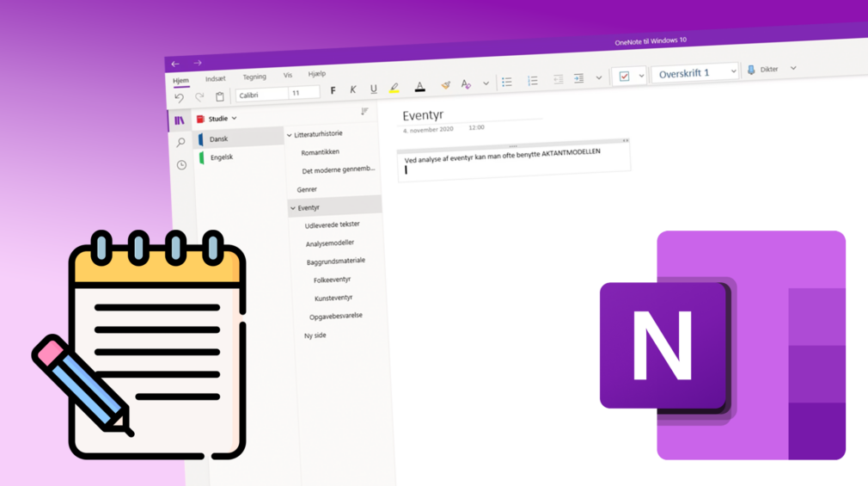This screenshot has height=486, width=868.
Task: Switch to the Tegning tab
Action: point(254,77)
